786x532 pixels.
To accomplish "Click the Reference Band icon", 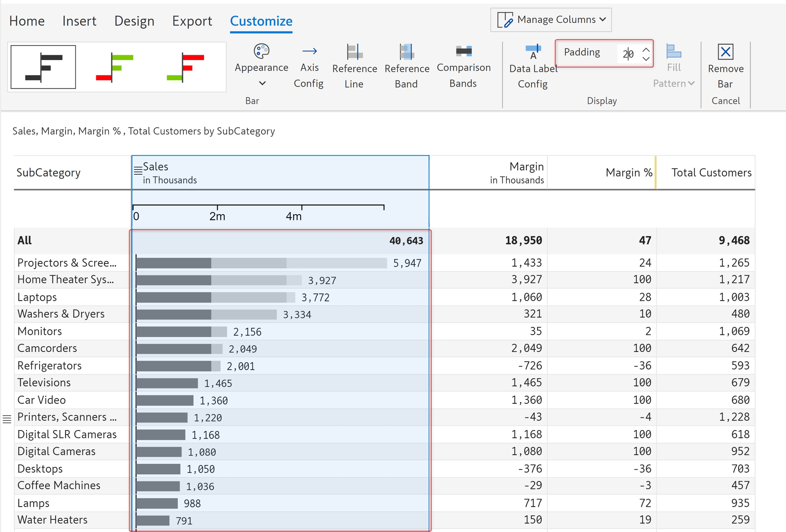I will click(407, 52).
